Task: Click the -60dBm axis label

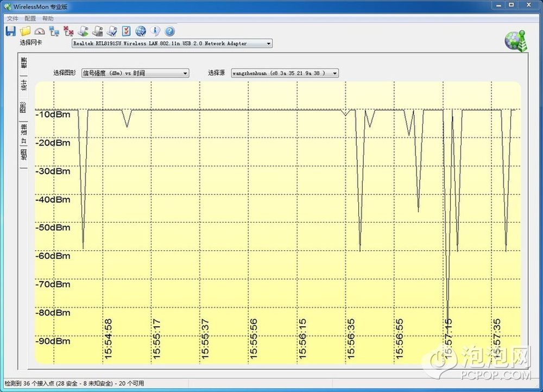Action: click(53, 256)
